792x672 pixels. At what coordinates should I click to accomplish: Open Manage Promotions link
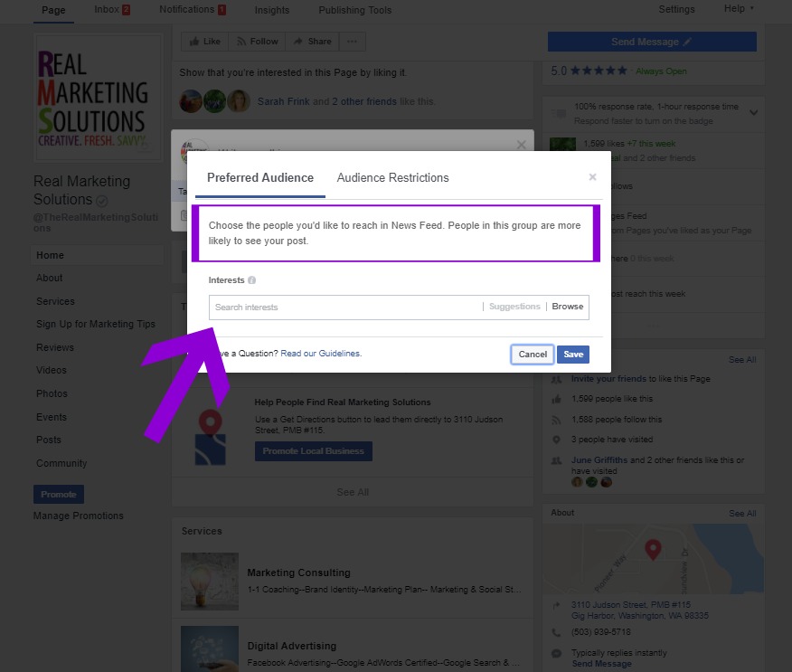pyautogui.click(x=79, y=516)
